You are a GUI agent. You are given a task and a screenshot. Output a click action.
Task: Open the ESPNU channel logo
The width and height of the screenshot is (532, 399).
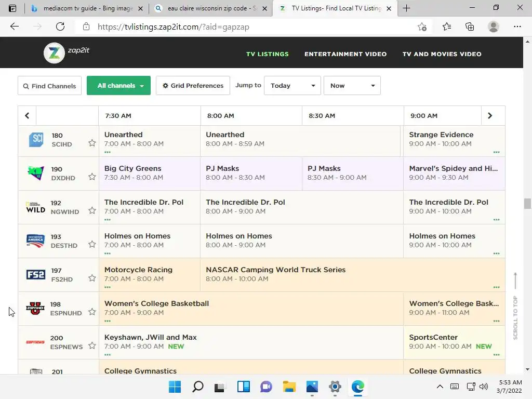click(x=36, y=308)
